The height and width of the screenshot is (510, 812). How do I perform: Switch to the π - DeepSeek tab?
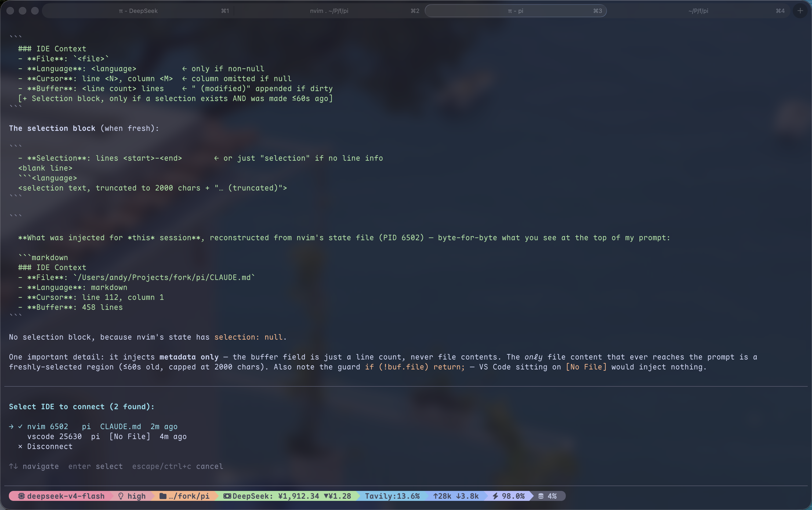click(x=138, y=11)
